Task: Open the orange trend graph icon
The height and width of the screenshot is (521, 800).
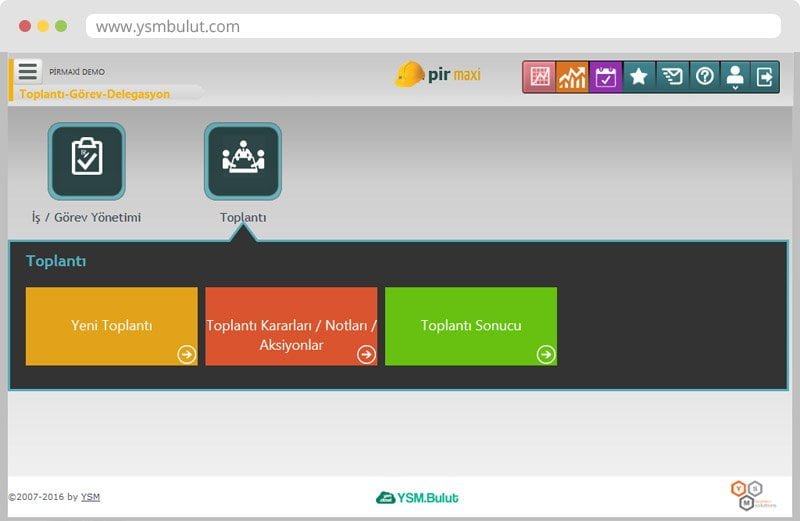Action: coord(572,77)
